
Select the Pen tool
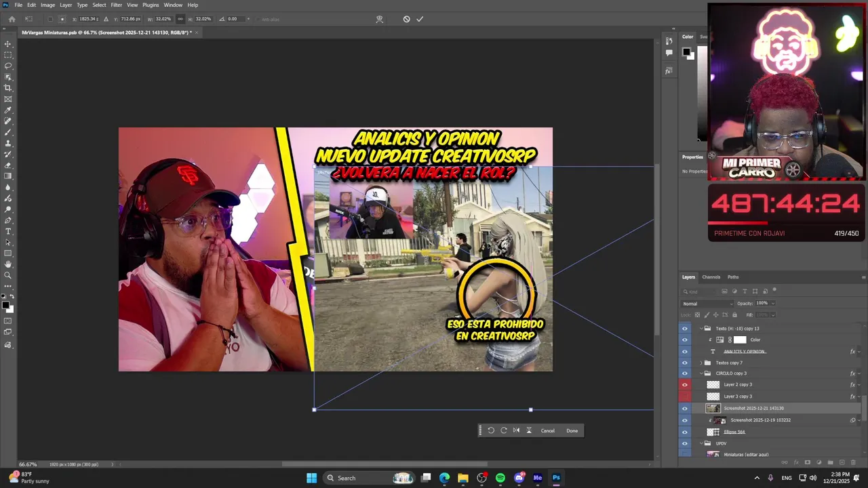[x=8, y=220]
